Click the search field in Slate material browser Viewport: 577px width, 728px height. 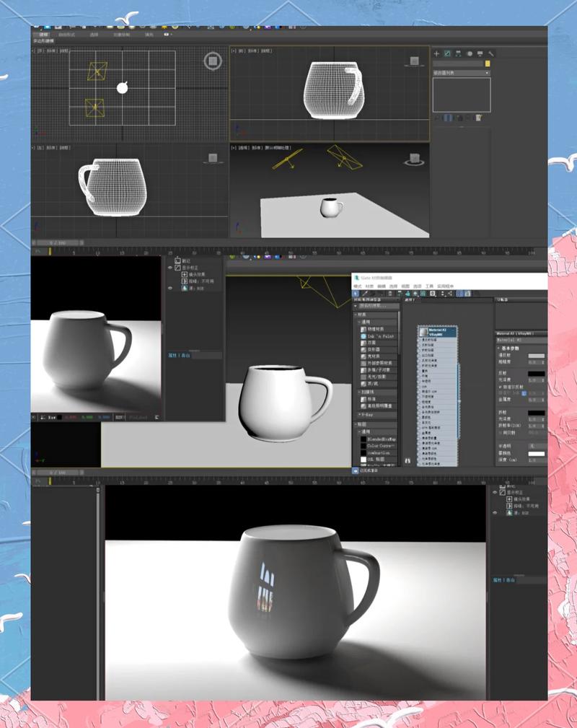[379, 306]
